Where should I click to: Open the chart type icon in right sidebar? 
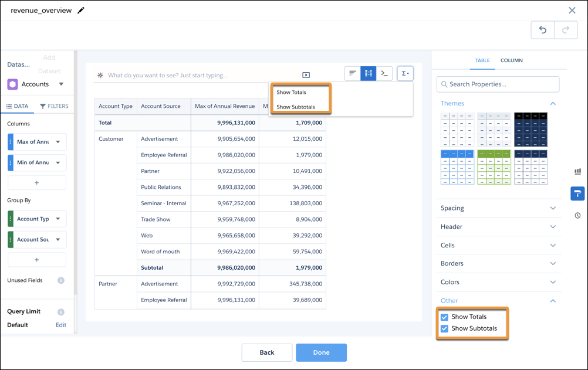577,171
